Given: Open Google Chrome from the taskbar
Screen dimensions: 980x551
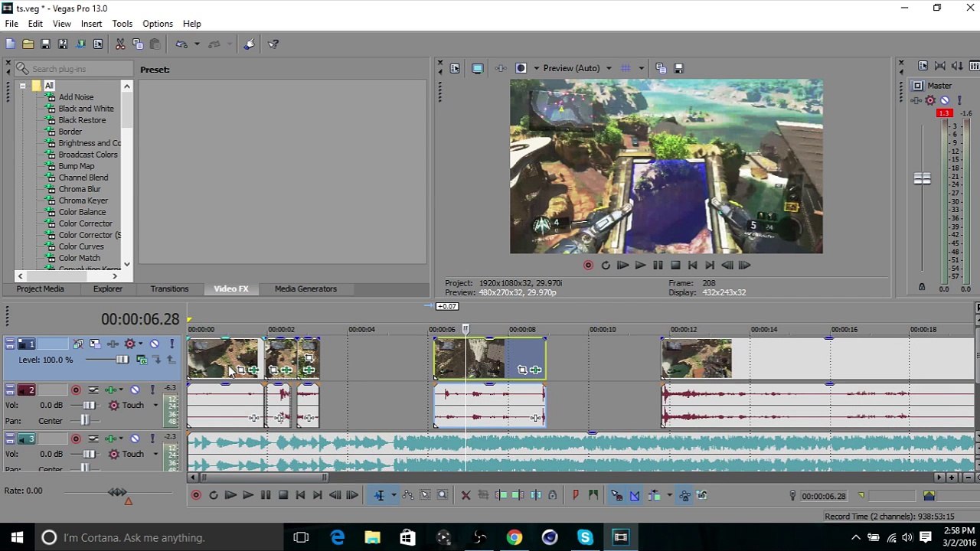Looking at the screenshot, I should click(514, 537).
